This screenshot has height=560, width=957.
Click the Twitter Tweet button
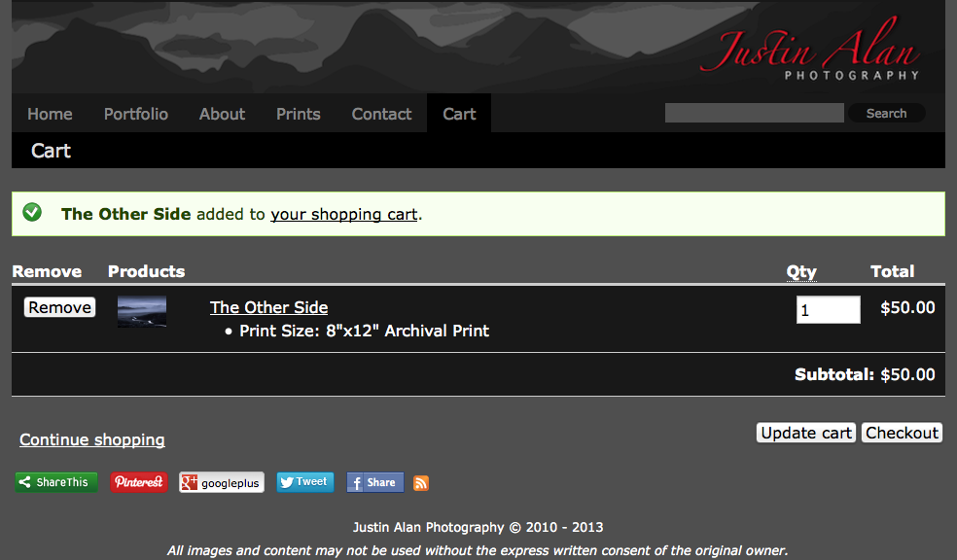coord(305,482)
